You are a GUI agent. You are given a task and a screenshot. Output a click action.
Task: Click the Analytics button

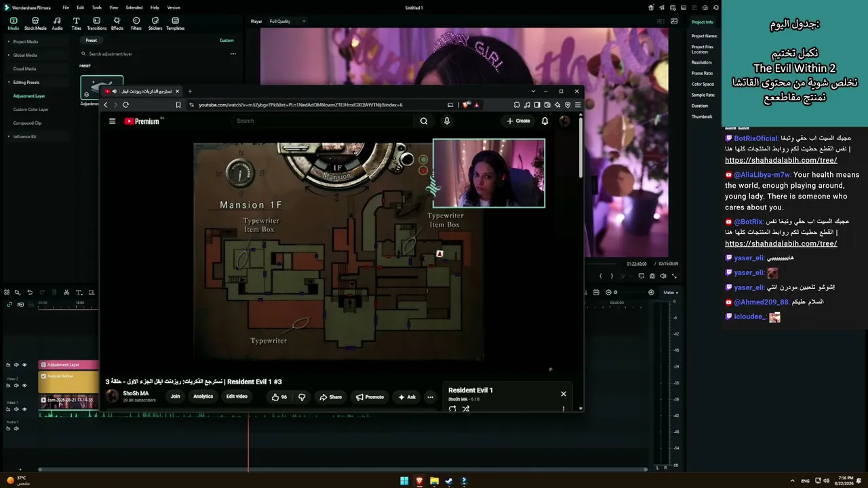point(203,396)
